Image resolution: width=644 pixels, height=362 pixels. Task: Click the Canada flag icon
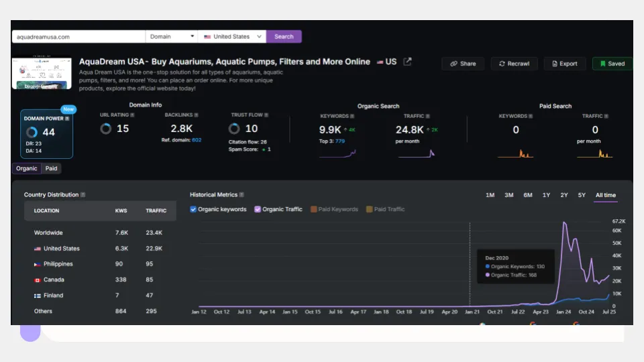pyautogui.click(x=38, y=280)
